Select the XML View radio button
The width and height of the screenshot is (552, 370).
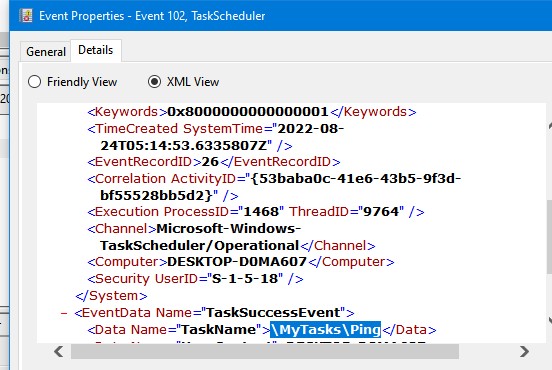[154, 82]
